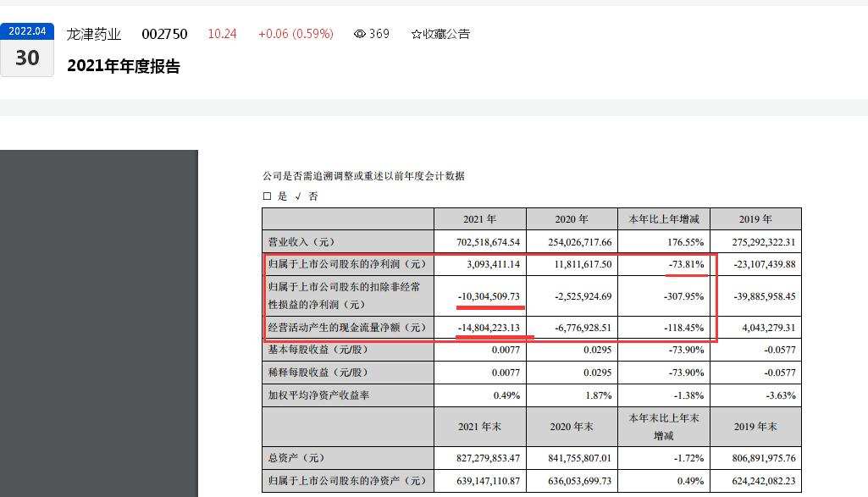Click the 1.87% return value
The width and height of the screenshot is (868, 497).
pyautogui.click(x=599, y=395)
